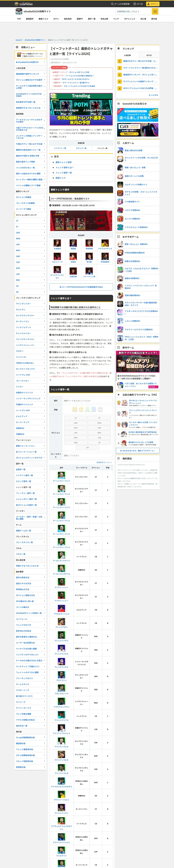The width and height of the screenshot is (174, 868).
Task: Expand the デコイラン sidebar item
Action: pos(30,310)
